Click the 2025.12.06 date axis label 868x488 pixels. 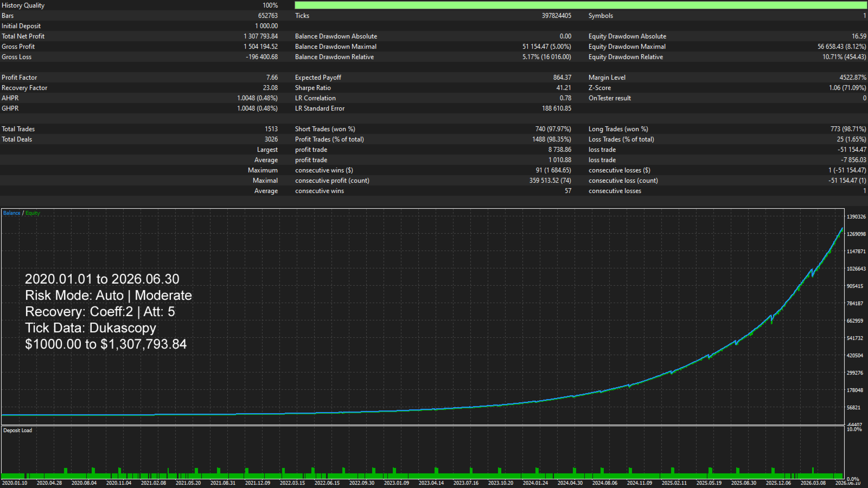(x=778, y=483)
